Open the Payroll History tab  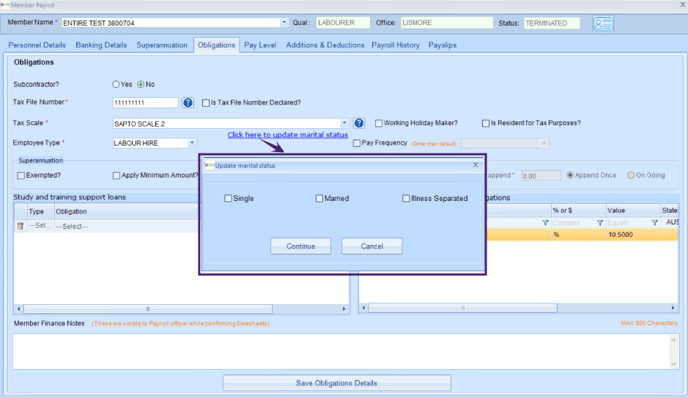coord(395,45)
